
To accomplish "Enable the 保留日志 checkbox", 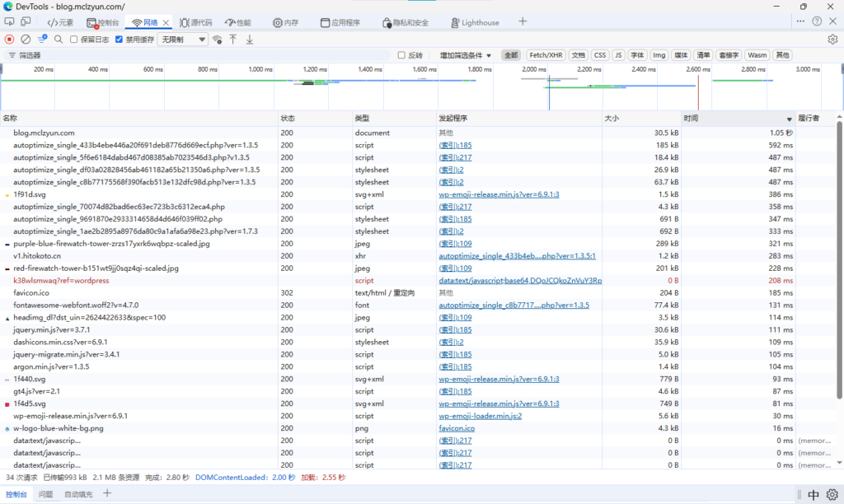I will click(74, 39).
